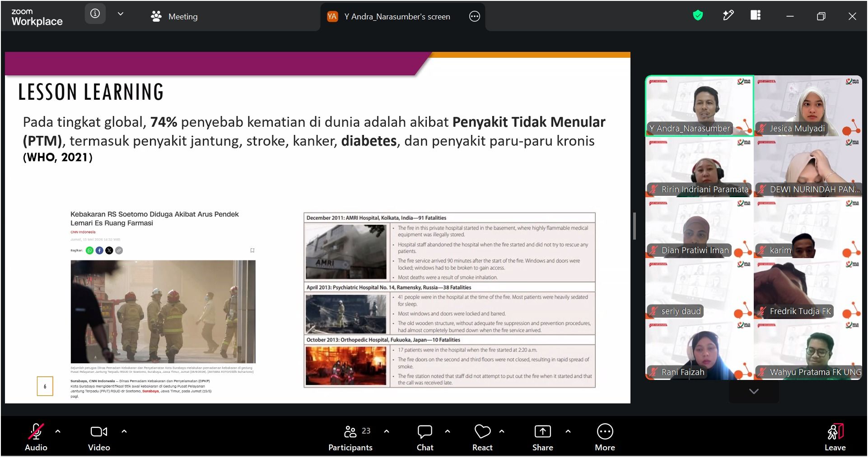Expand video options caret
Viewport: 868px width, 458px height.
(x=124, y=431)
